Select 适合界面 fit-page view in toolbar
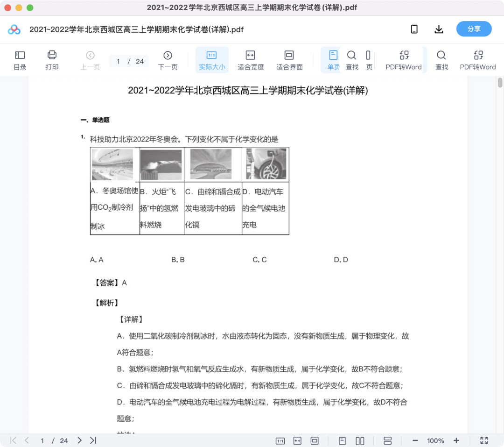The height and width of the screenshot is (447, 504). click(x=289, y=60)
